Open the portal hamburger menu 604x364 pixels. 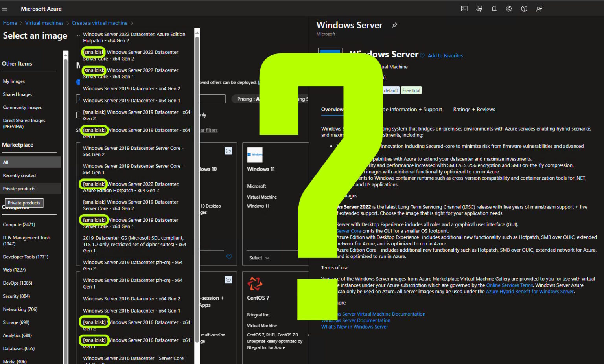(4, 9)
